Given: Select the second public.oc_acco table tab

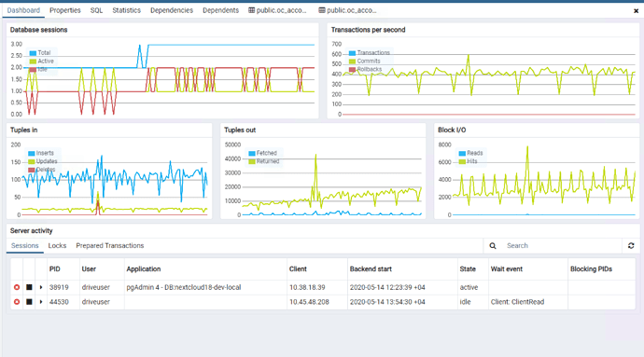Looking at the screenshot, I should click(348, 10).
